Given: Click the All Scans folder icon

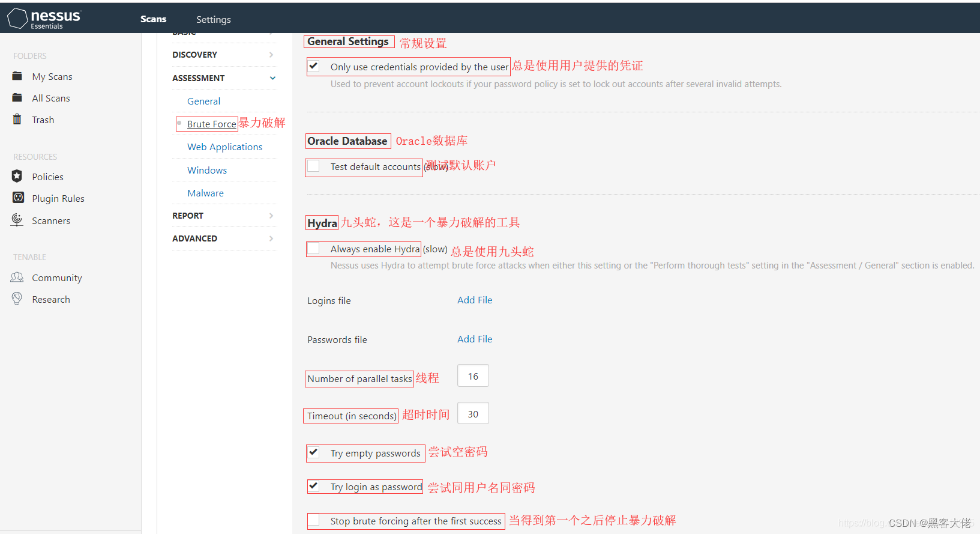Looking at the screenshot, I should tap(17, 98).
